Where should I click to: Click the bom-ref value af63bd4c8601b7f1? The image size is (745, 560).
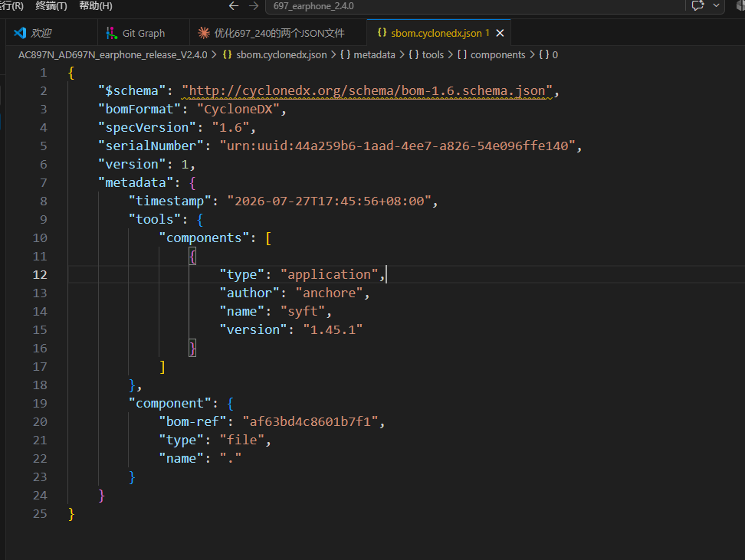[310, 422]
